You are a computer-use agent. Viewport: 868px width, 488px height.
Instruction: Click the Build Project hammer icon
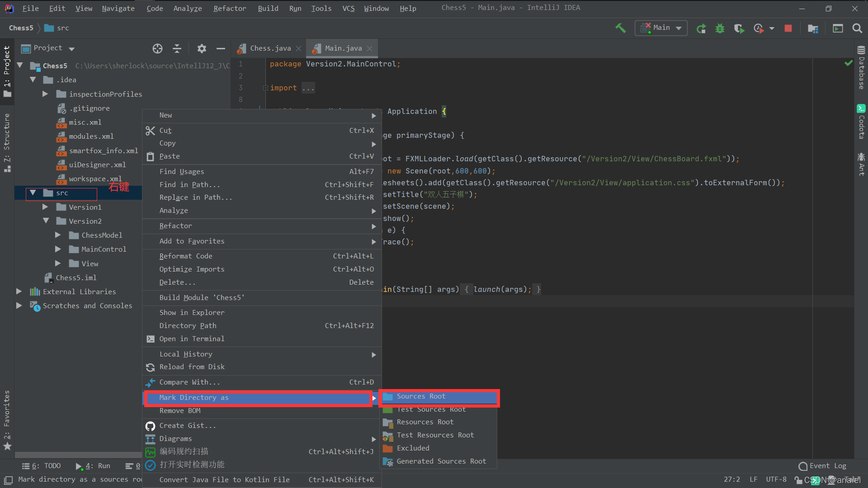click(x=620, y=28)
